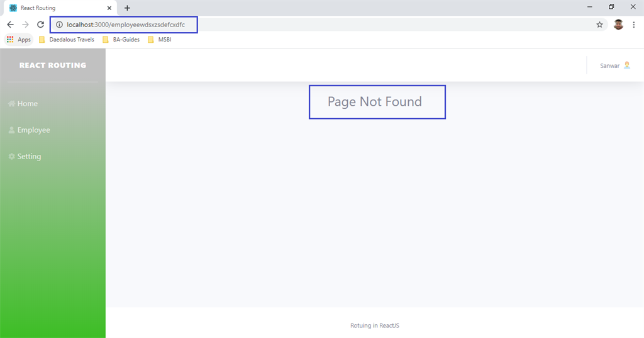Open a new browser tab
Viewport: 644px width, 338px height.
127,8
